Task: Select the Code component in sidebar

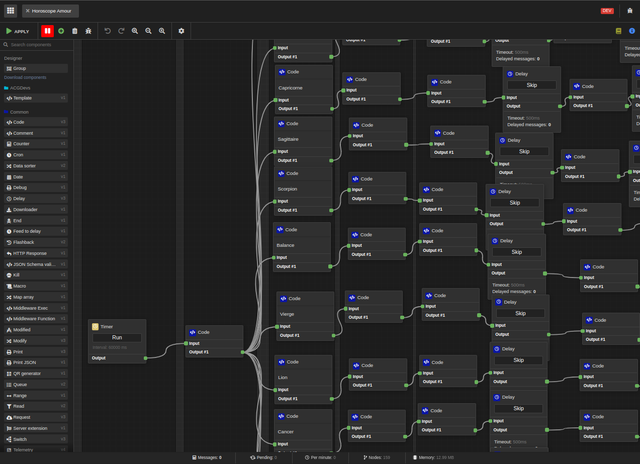Action: coord(36,122)
